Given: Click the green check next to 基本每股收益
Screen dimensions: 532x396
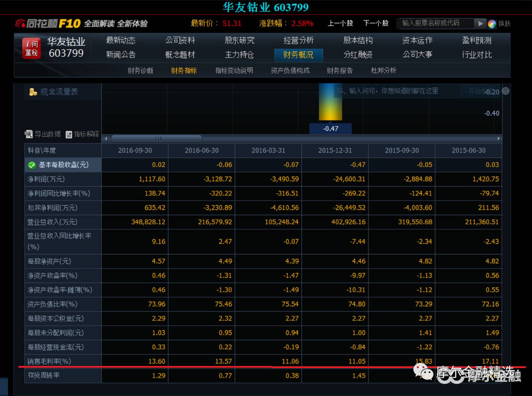Looking at the screenshot, I should click(x=32, y=165).
